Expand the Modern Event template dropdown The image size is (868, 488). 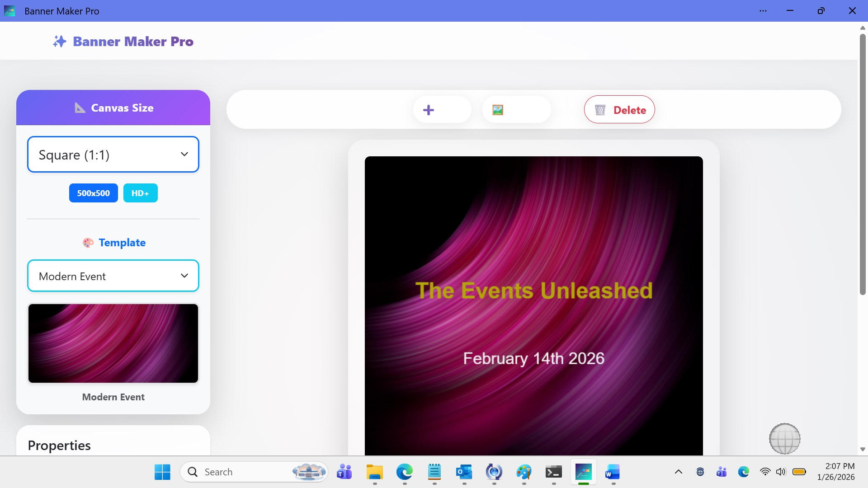click(113, 276)
